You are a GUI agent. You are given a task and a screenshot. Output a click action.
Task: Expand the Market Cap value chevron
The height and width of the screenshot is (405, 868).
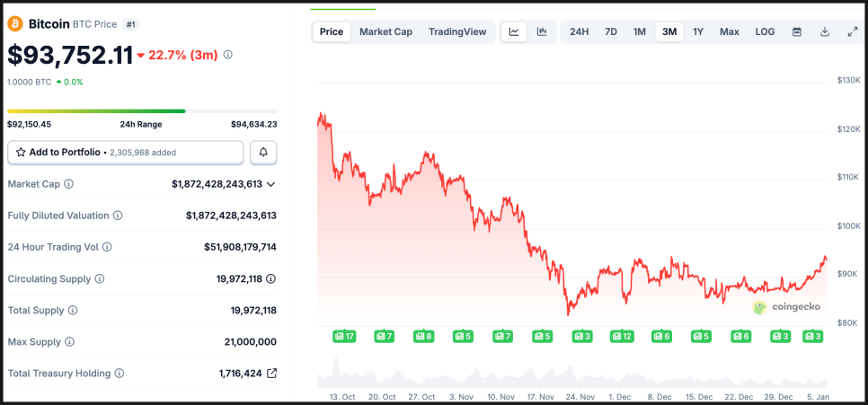pos(271,184)
